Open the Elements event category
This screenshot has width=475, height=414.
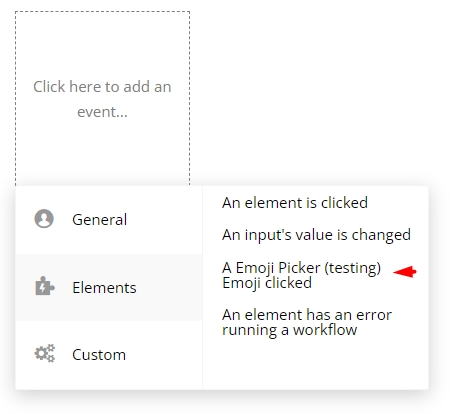(x=109, y=287)
